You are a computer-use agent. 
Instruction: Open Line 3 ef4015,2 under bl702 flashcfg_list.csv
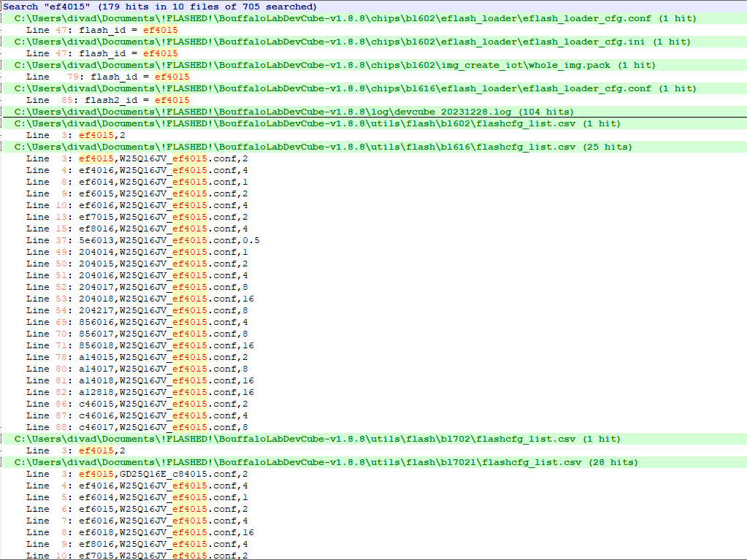(76, 450)
